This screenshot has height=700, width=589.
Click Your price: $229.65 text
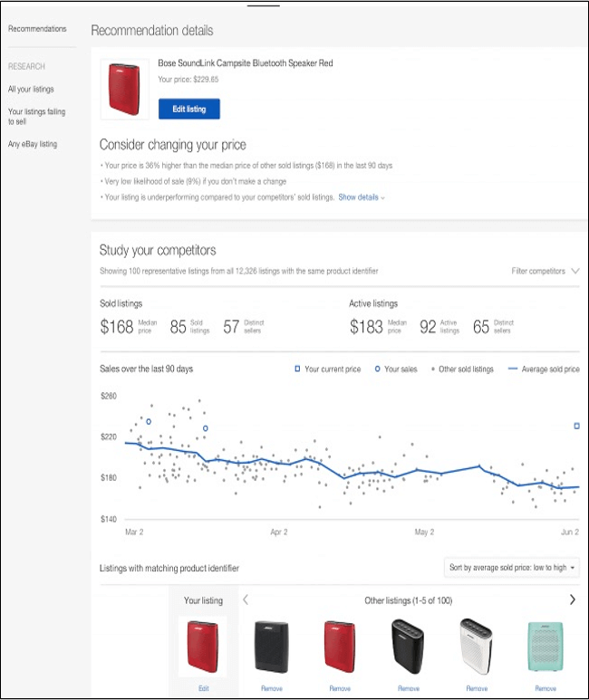188,80
